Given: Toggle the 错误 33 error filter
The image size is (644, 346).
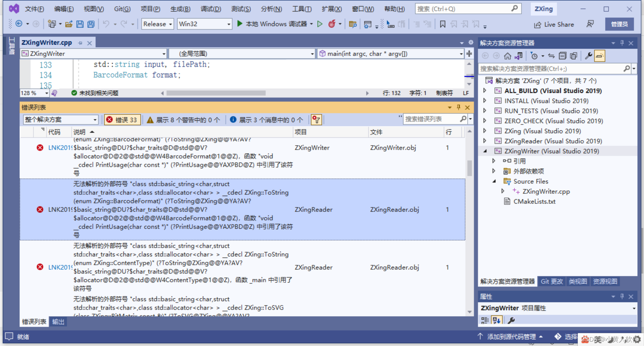Looking at the screenshot, I should coord(122,119).
